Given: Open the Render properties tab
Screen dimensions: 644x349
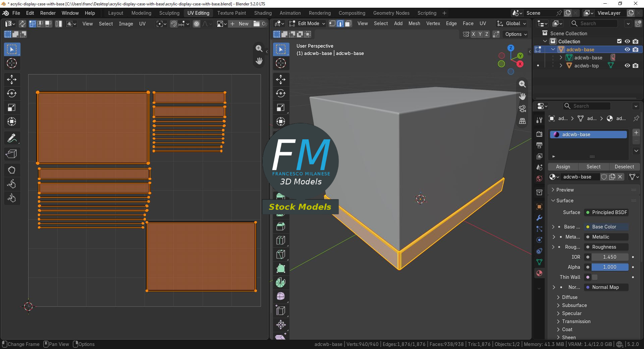Looking at the screenshot, I should pos(539,134).
